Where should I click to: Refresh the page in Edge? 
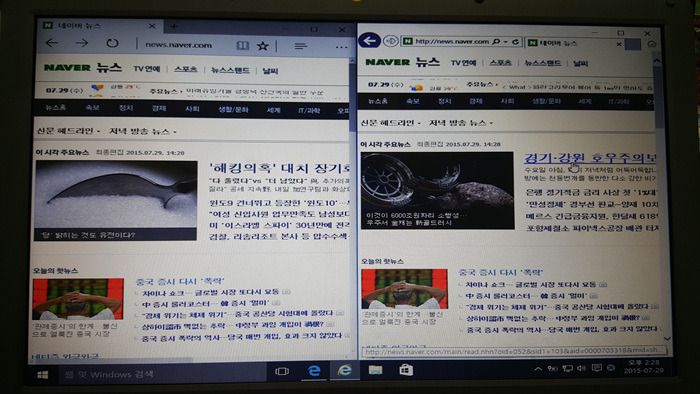coord(112,43)
